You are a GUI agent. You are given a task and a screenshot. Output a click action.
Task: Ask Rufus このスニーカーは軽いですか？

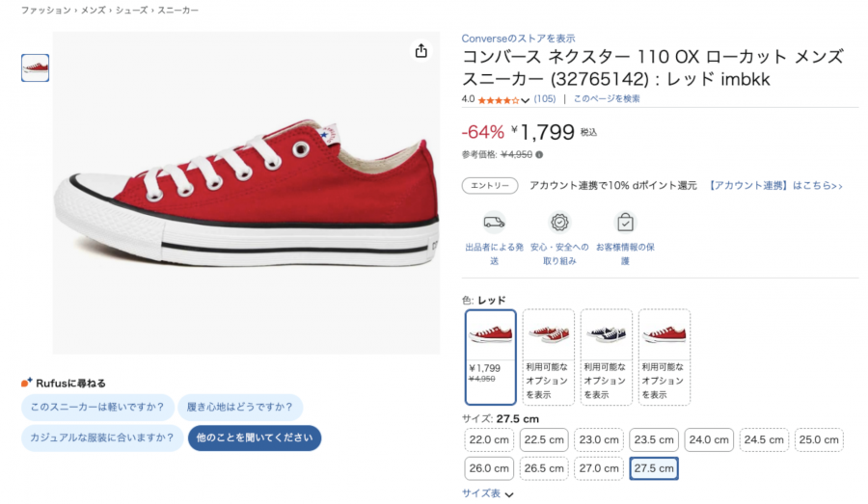pyautogui.click(x=97, y=408)
